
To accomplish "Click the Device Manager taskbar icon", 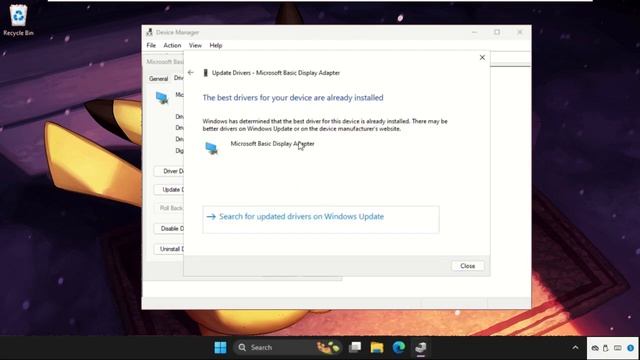I will click(420, 347).
